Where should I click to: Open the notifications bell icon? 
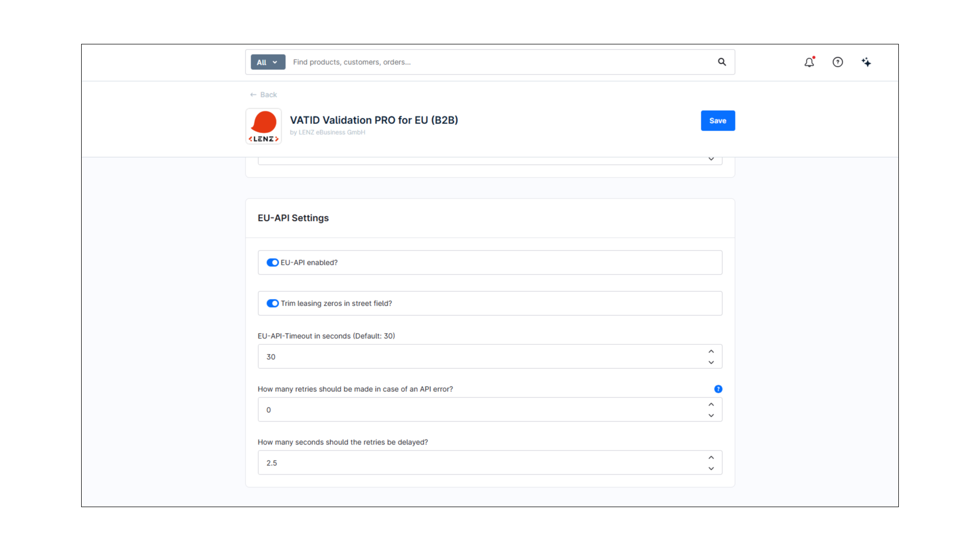click(809, 62)
